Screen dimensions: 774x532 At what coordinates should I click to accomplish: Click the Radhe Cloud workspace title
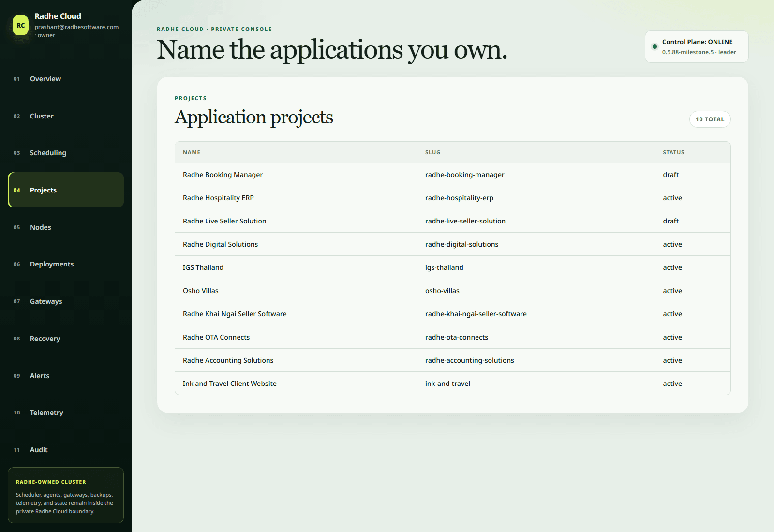tap(58, 16)
